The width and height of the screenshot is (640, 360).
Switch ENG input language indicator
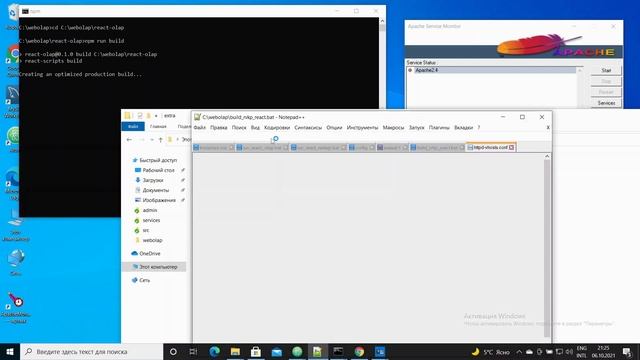581,352
